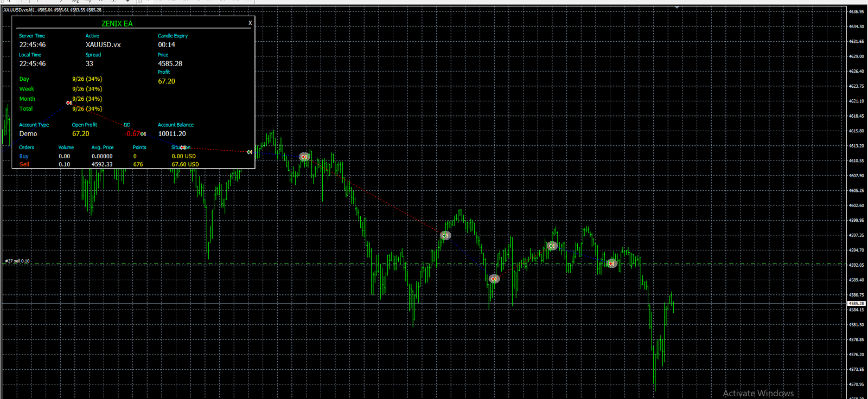Click the trade marker near 4611 price level
This screenshot has width=868, height=399.
[304, 157]
